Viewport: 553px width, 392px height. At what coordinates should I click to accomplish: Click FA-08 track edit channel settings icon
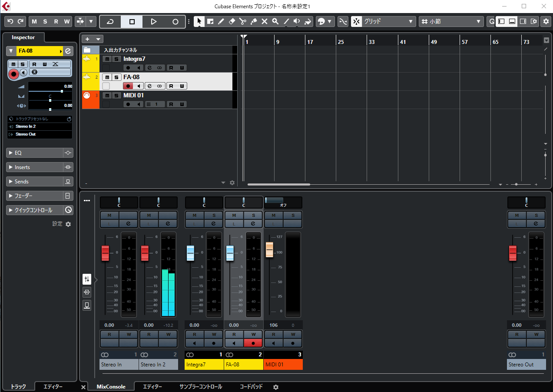tap(149, 86)
